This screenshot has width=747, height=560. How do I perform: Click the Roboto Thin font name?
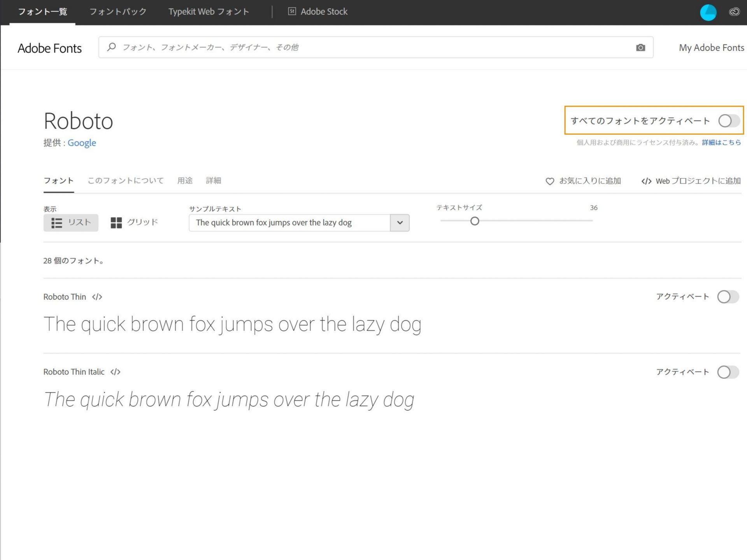click(x=65, y=297)
